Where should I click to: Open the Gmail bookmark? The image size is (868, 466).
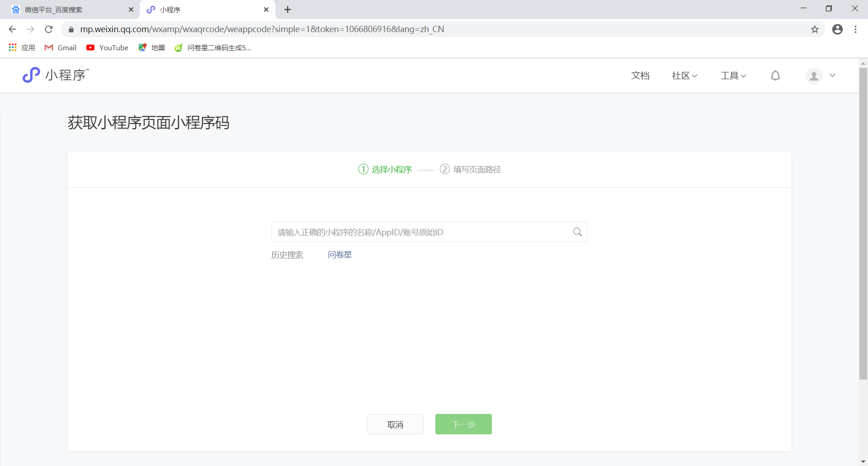pos(61,48)
